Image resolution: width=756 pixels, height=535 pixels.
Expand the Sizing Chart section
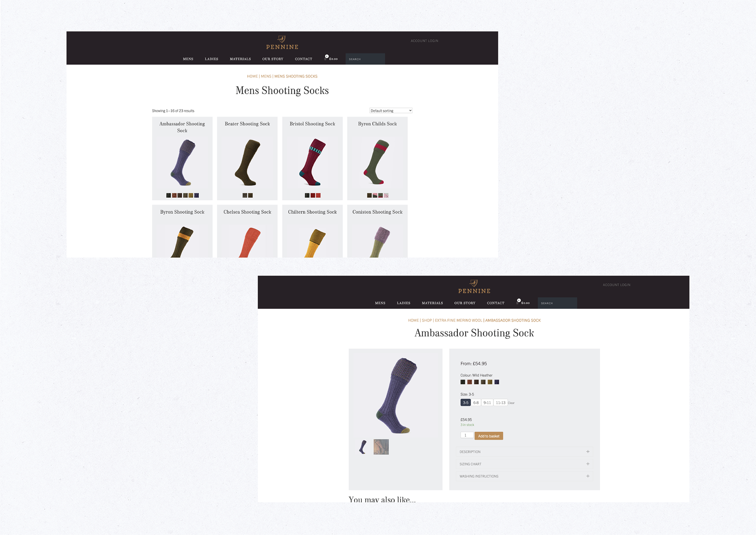524,464
